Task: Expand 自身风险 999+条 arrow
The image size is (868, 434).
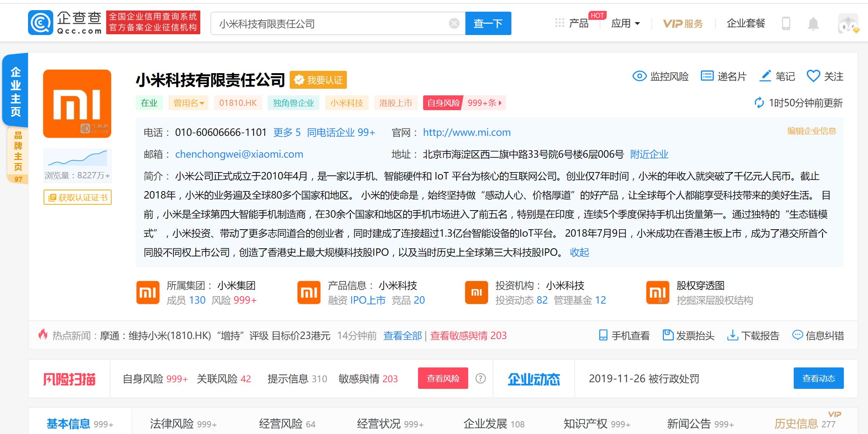Action: click(x=500, y=103)
